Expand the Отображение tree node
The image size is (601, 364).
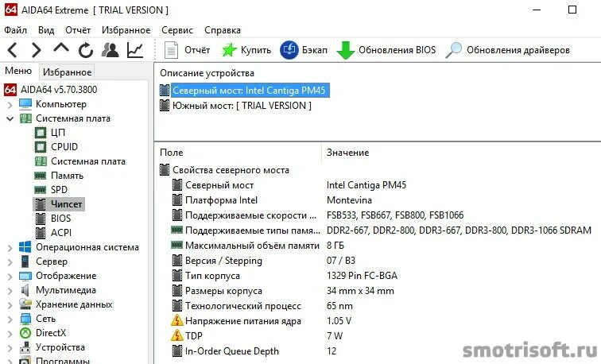[x=10, y=277]
